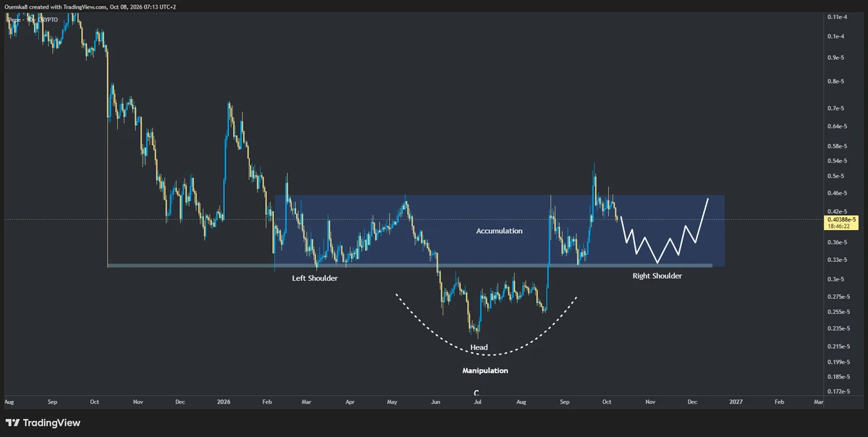
Task: Click the 0.7e-5 price axis label
Action: coord(836,109)
